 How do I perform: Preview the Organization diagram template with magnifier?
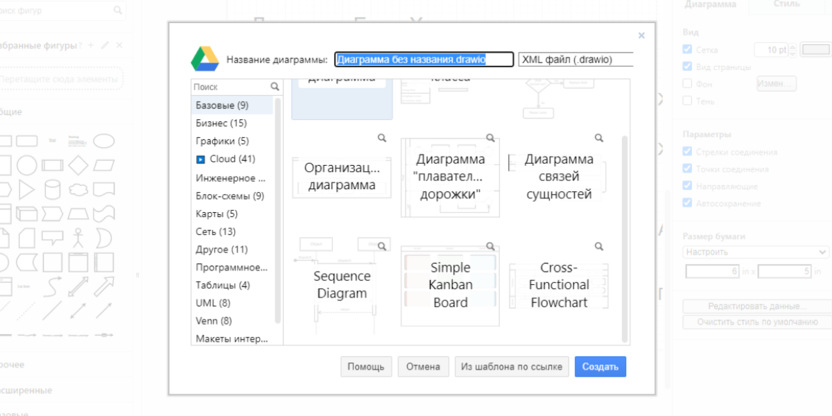click(382, 138)
